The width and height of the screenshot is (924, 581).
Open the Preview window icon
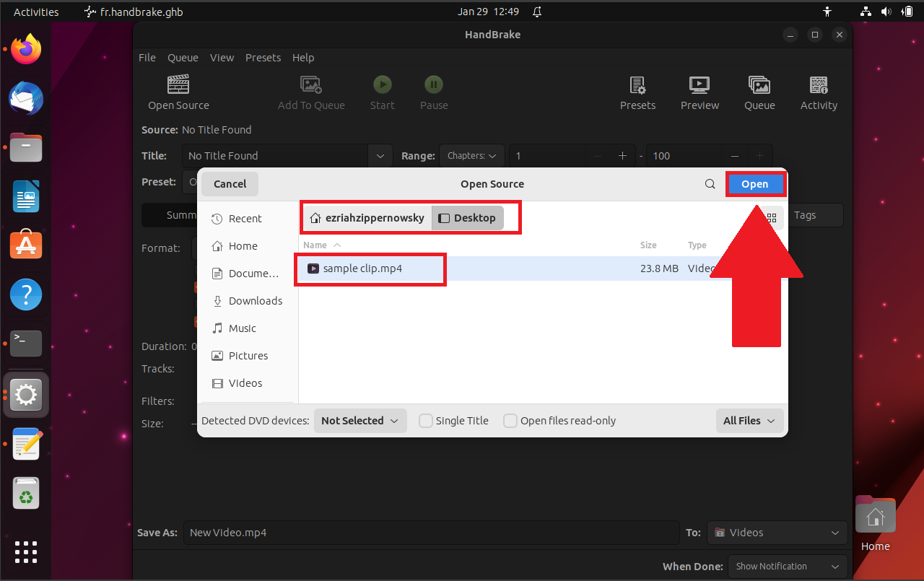pos(699,92)
